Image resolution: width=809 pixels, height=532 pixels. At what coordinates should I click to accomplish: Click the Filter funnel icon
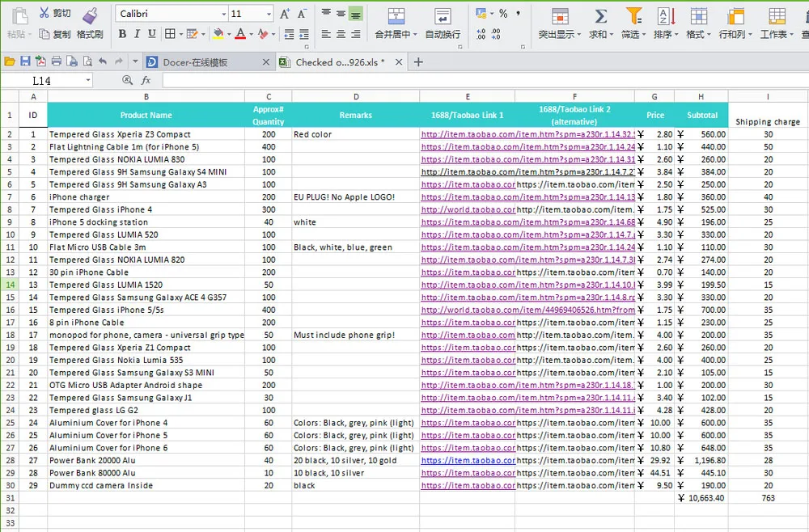coord(633,16)
